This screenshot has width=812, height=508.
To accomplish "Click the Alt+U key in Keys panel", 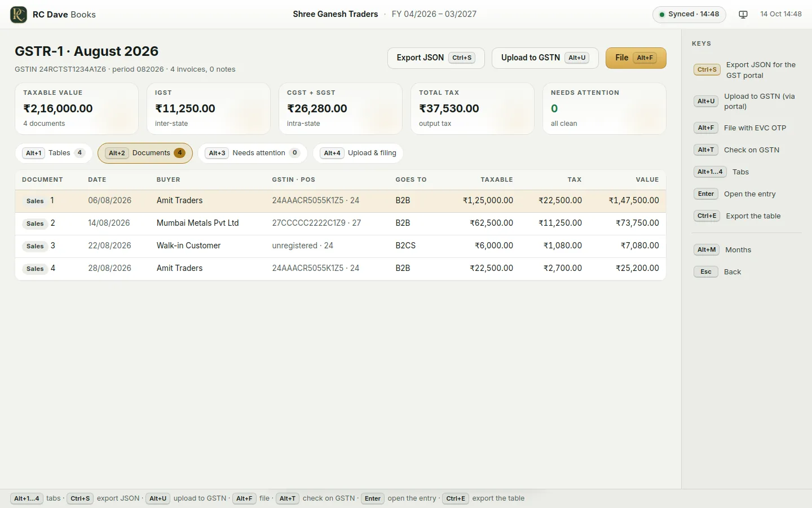I will click(x=706, y=102).
